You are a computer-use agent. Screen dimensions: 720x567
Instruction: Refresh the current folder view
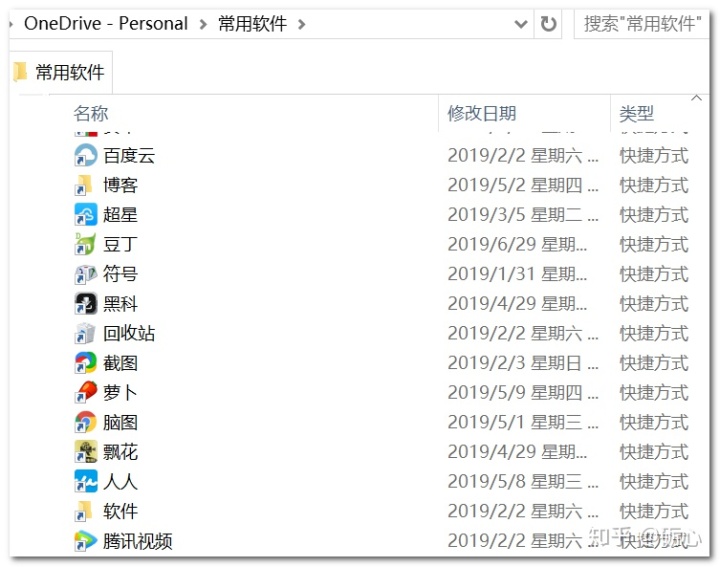[x=548, y=23]
